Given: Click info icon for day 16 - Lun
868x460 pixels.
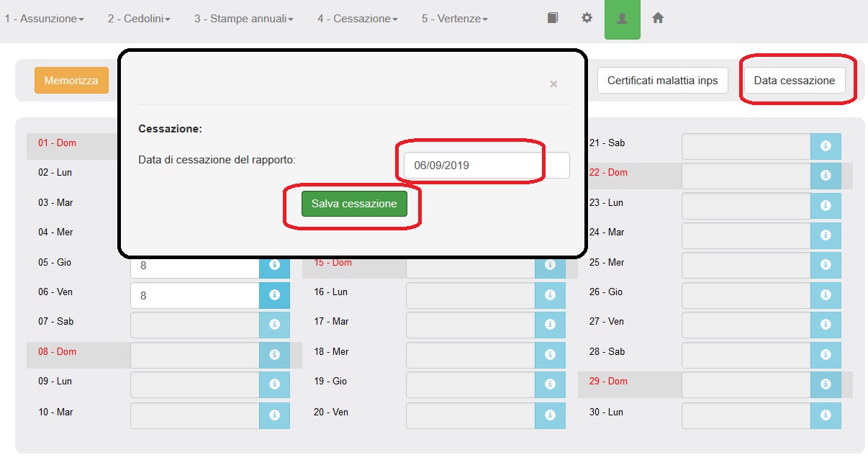Looking at the screenshot, I should (x=550, y=295).
